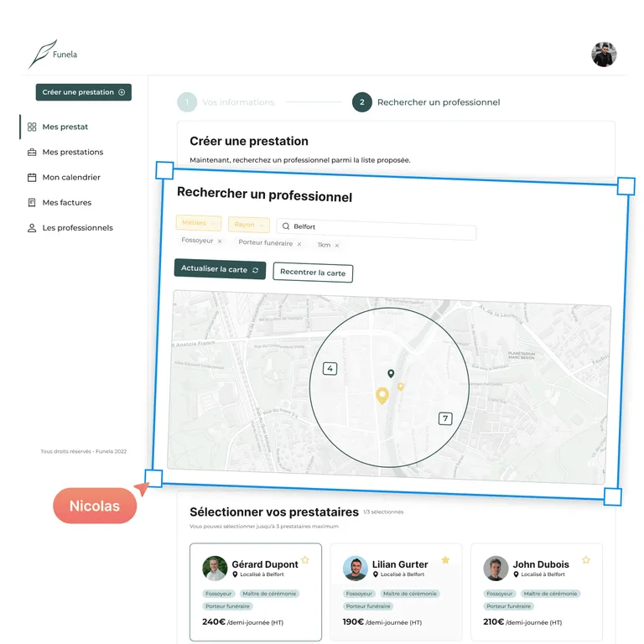Click the person icon beside Les professionnels
This screenshot has width=644, height=644.
pyautogui.click(x=32, y=228)
